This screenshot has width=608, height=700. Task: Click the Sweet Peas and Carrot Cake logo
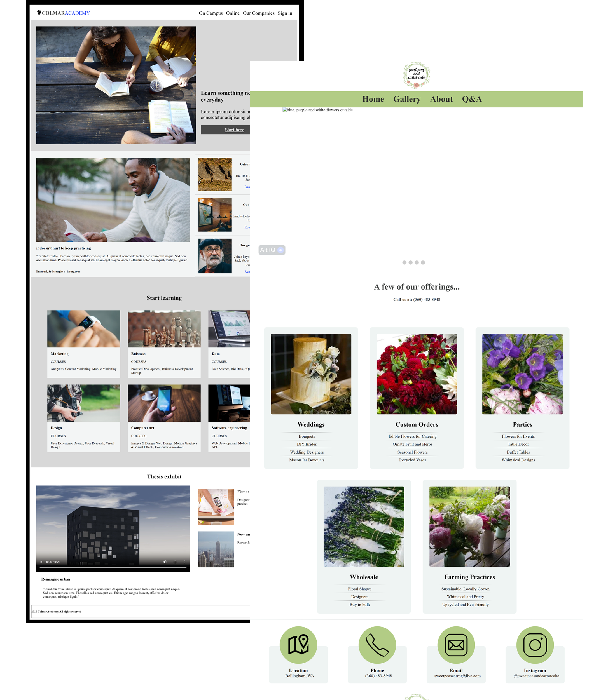417,75
